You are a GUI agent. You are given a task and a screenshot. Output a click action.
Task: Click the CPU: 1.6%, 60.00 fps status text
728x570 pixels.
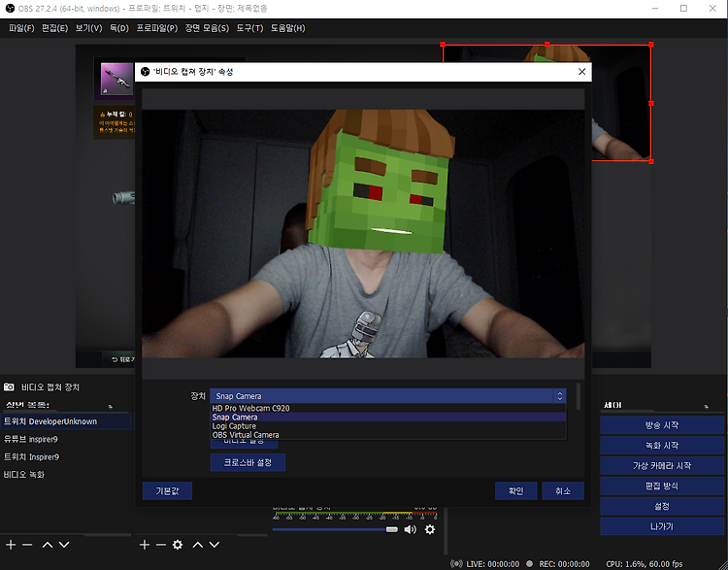pyautogui.click(x=645, y=563)
